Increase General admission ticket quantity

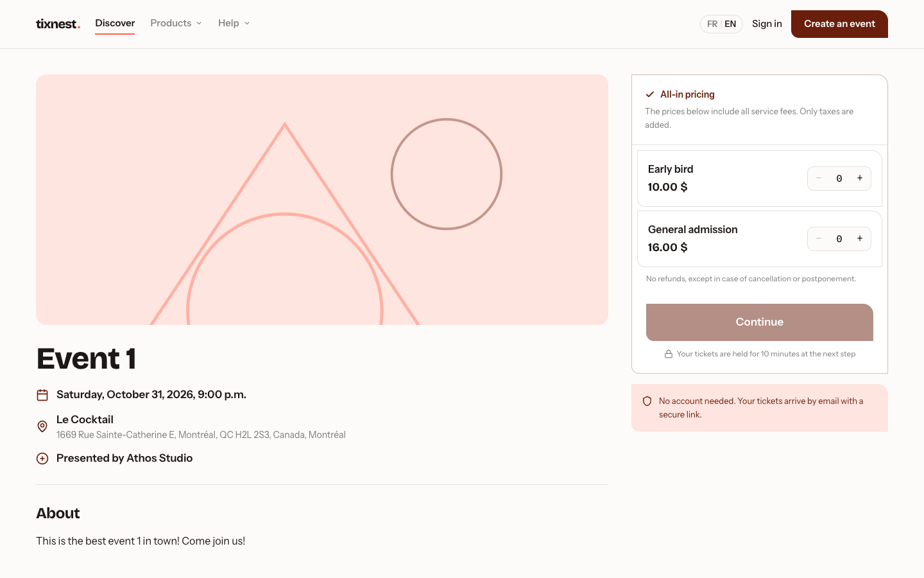point(860,239)
